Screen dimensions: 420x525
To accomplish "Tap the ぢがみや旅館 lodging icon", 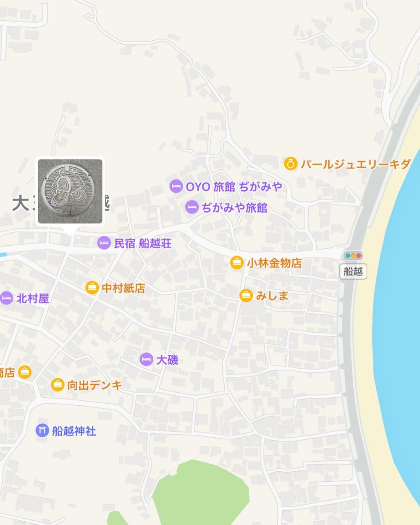I will [x=192, y=207].
